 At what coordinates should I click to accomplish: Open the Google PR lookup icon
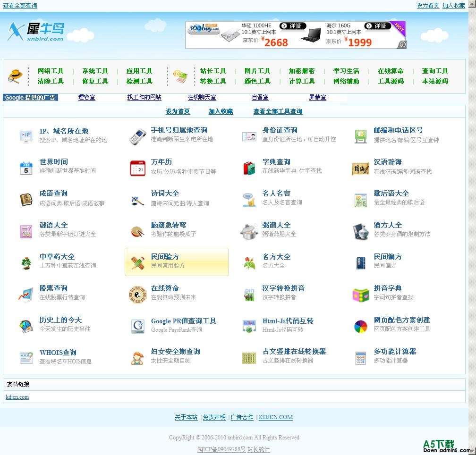[x=137, y=327]
